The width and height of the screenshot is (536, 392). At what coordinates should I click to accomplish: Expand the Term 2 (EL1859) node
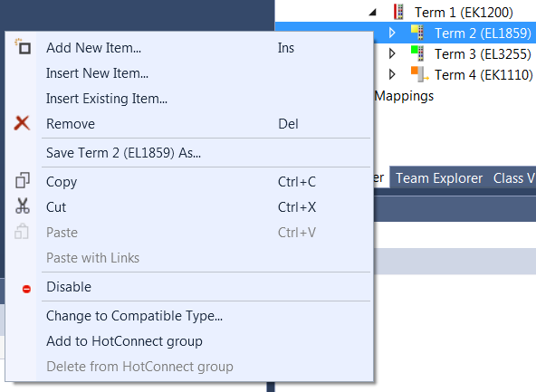(392, 33)
